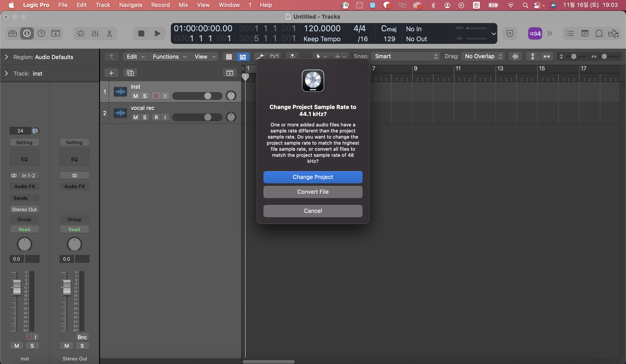Open the List Editors icon

tap(570, 33)
